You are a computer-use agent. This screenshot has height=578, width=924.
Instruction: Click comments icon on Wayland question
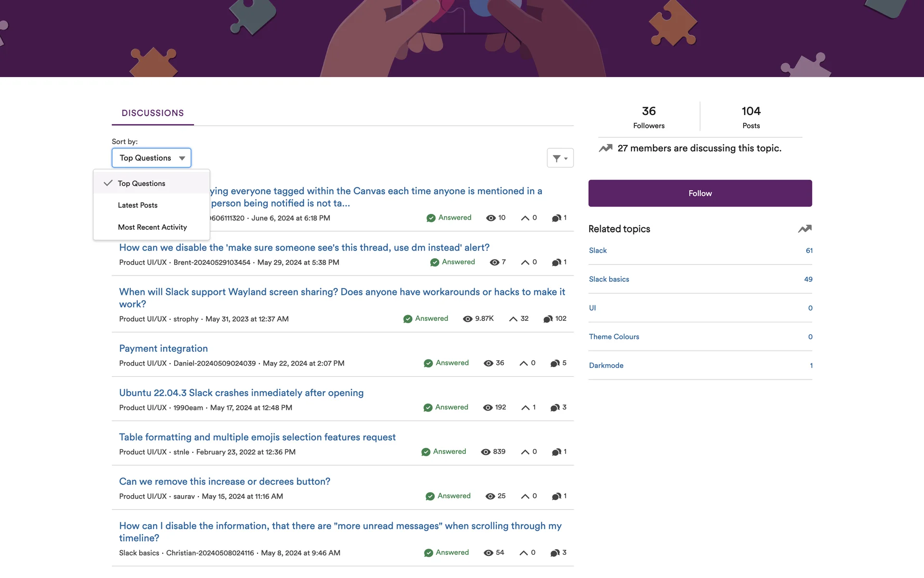coord(548,319)
